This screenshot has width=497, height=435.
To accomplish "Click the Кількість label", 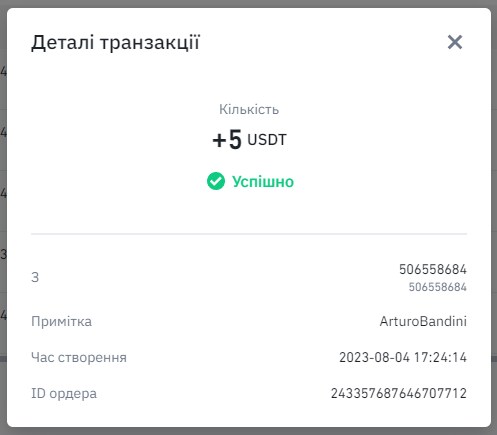I will pos(249,109).
